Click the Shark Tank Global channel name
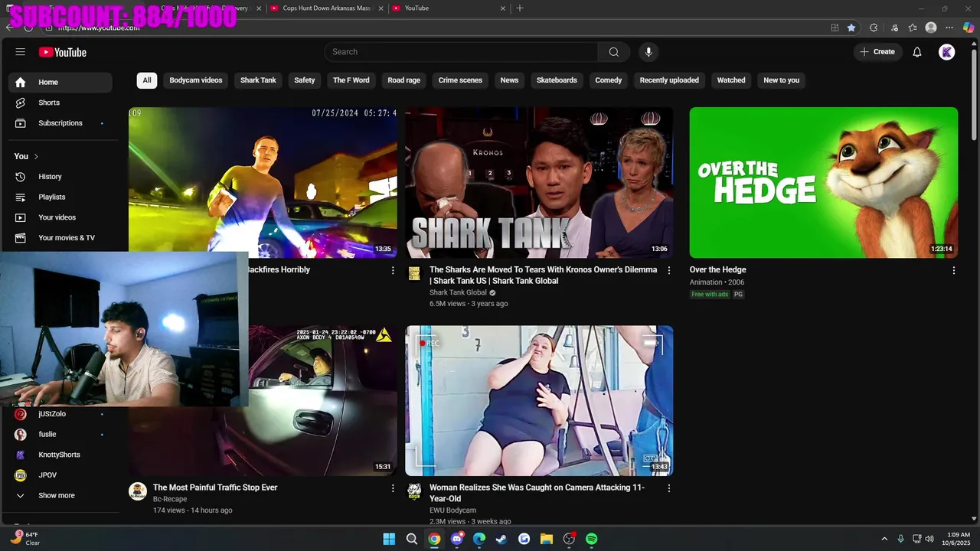Image resolution: width=980 pixels, height=551 pixels. pos(458,292)
